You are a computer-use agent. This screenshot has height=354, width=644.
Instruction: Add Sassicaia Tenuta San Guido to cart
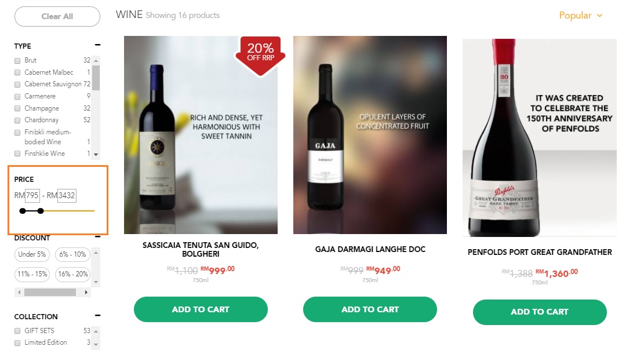coord(201,309)
